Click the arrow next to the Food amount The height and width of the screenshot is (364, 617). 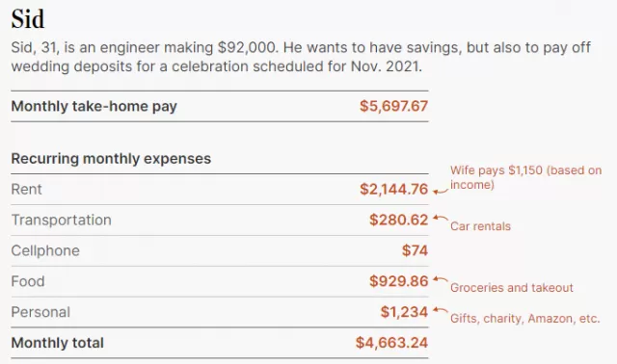(441, 279)
